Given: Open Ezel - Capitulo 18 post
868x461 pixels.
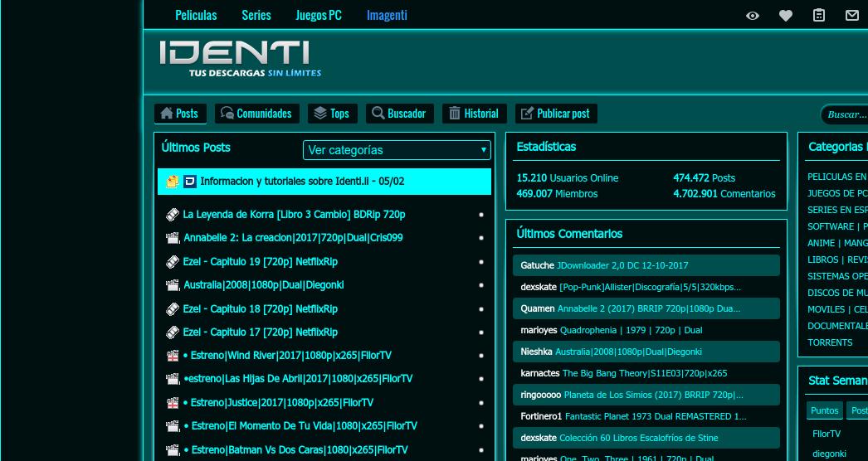Looking at the screenshot, I should tap(261, 308).
